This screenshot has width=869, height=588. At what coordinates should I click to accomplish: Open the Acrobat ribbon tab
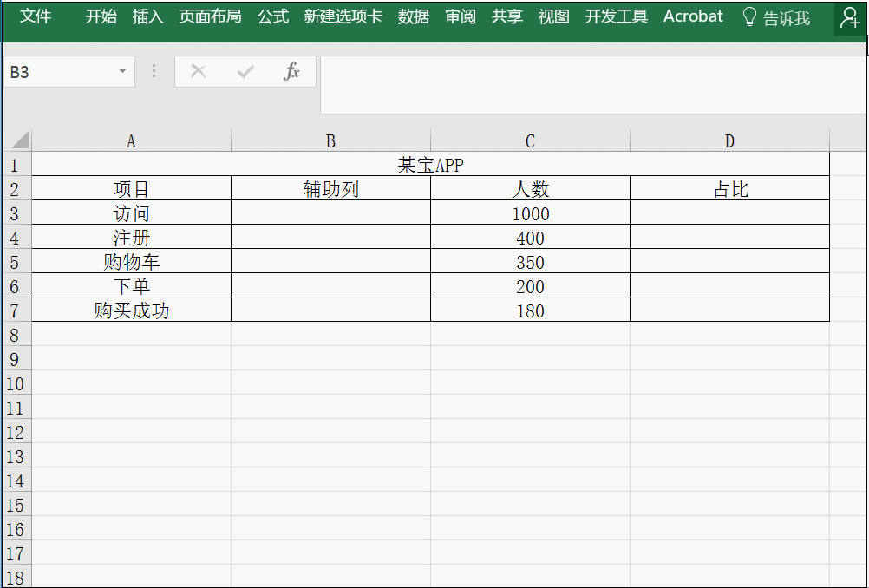point(693,16)
